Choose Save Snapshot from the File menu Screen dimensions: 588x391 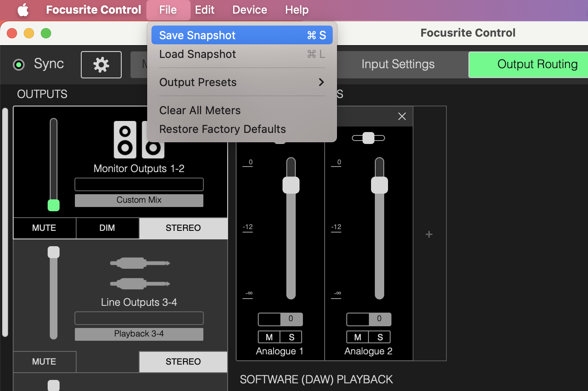(242, 35)
